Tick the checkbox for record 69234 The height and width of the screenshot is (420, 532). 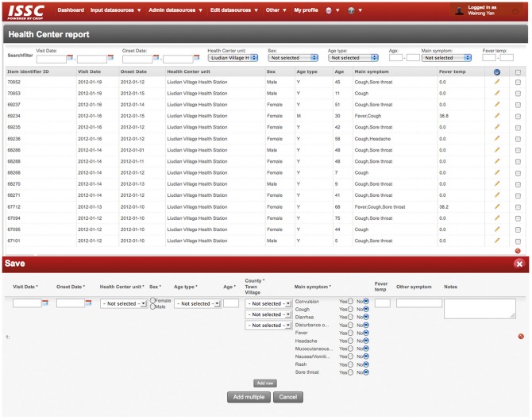coord(518,117)
